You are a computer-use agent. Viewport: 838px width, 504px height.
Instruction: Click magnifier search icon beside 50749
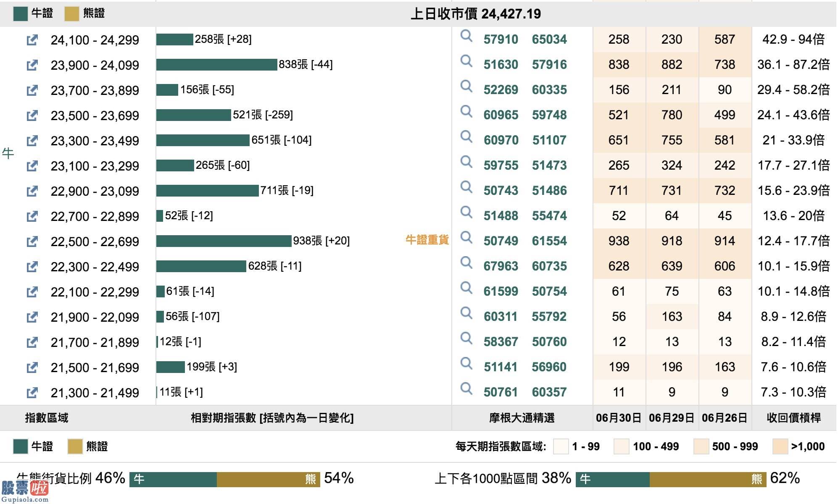pos(466,238)
